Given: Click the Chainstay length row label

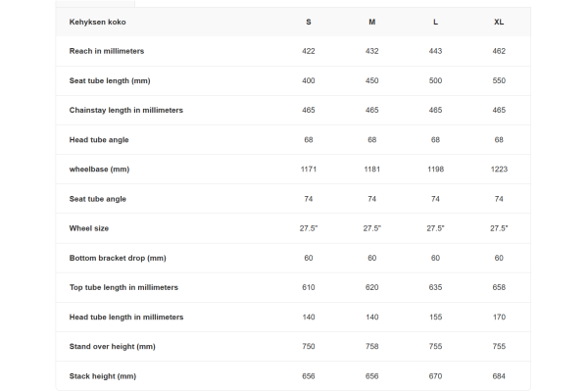Looking at the screenshot, I should 126,110.
